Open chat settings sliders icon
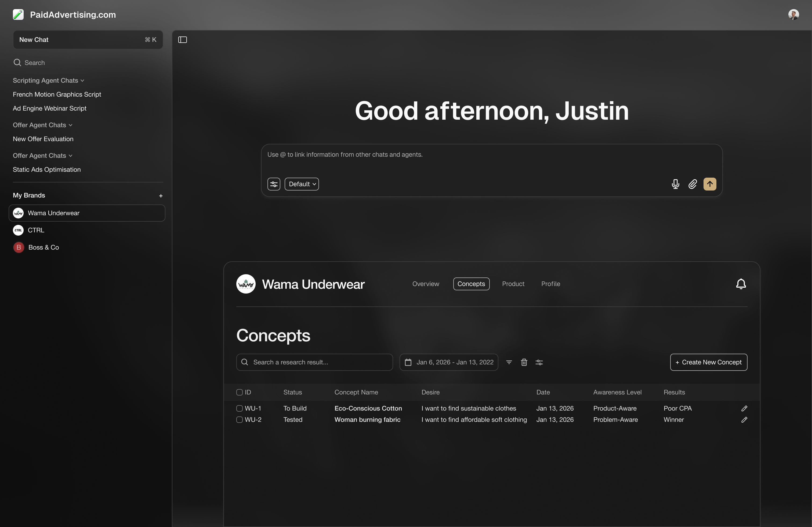The width and height of the screenshot is (812, 527). (274, 184)
